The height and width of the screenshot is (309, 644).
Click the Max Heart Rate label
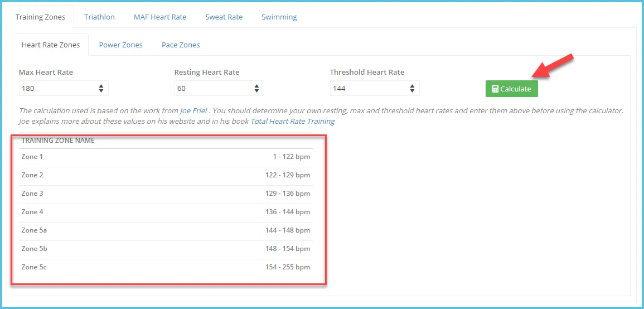(x=46, y=73)
